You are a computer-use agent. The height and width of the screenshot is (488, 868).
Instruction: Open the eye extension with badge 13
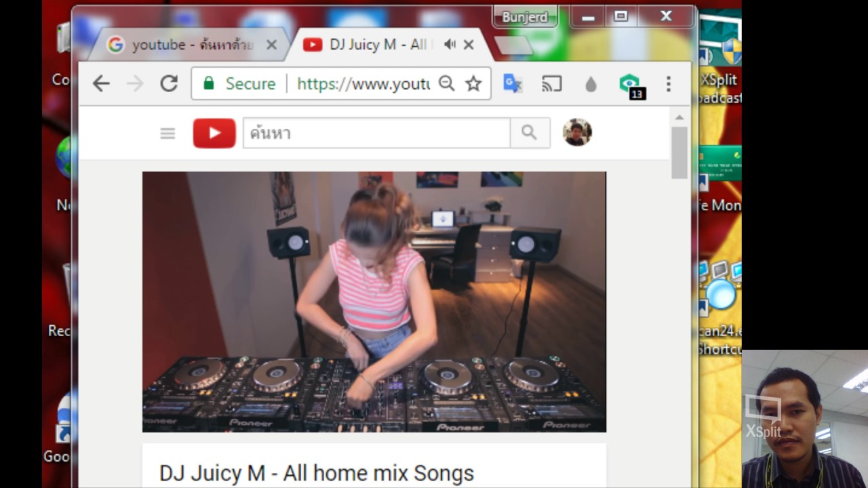(631, 85)
